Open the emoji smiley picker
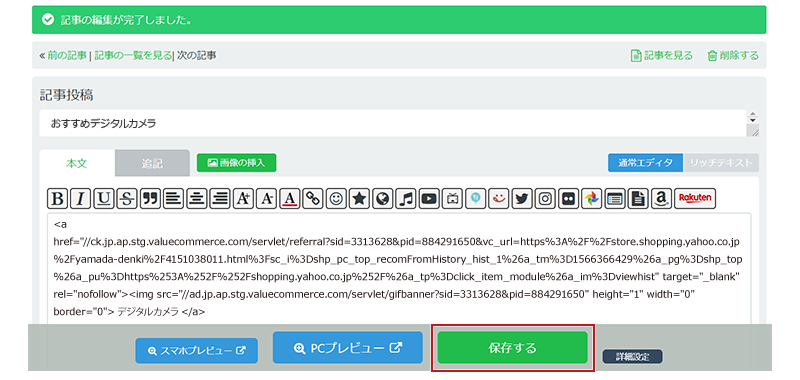 (336, 199)
